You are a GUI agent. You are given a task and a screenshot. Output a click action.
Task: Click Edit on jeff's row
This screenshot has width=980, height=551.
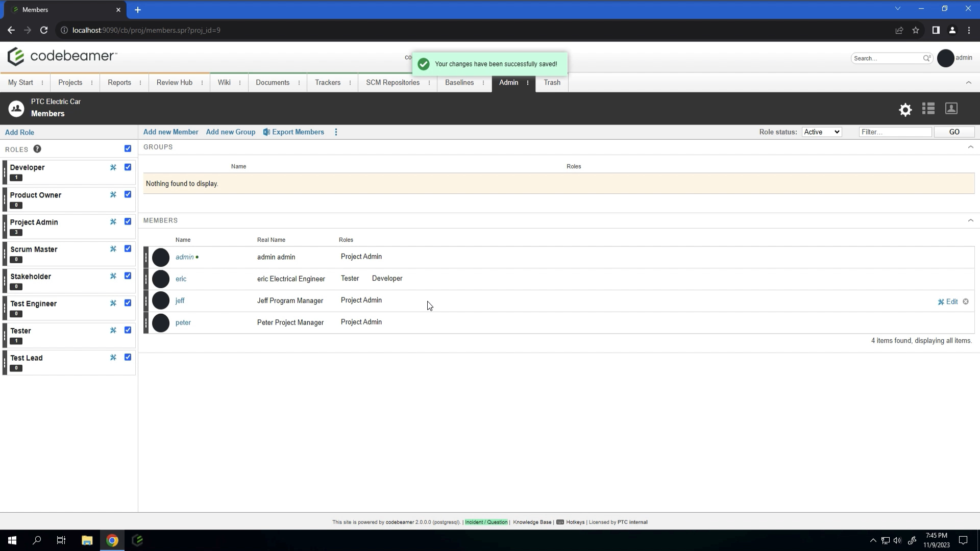[x=948, y=302]
